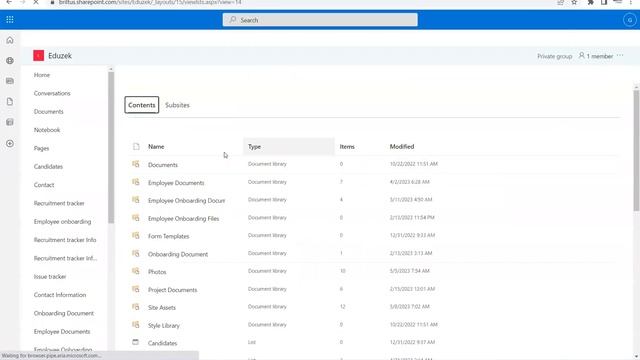Viewport: 640px width, 360px height.
Task: Open the news icon in app bar
Action: (x=10, y=81)
